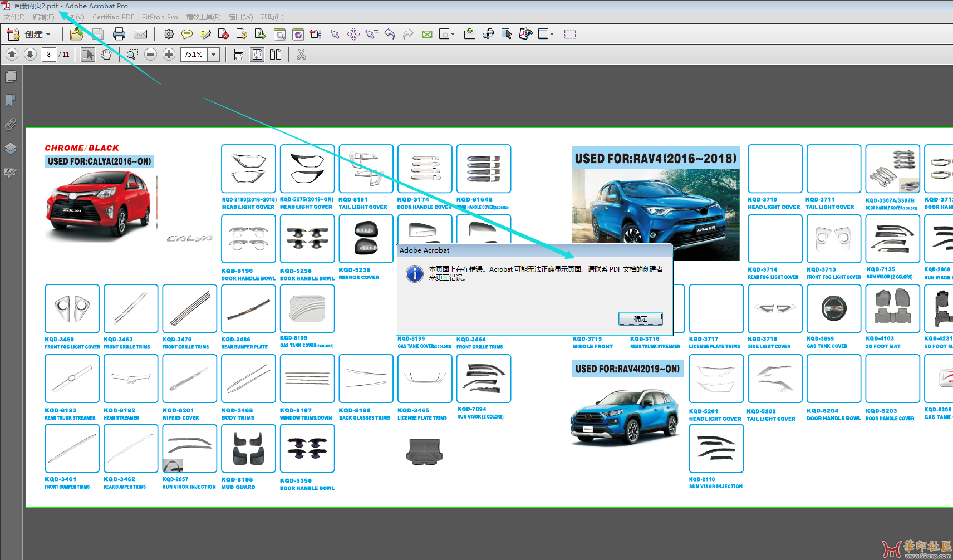Click the undo arrow icon
The height and width of the screenshot is (560, 953).
390,35
